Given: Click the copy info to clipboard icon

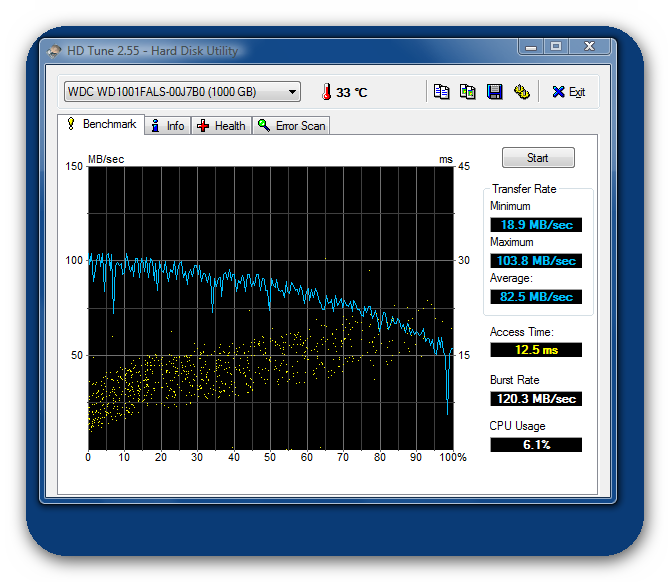Looking at the screenshot, I should (x=441, y=92).
